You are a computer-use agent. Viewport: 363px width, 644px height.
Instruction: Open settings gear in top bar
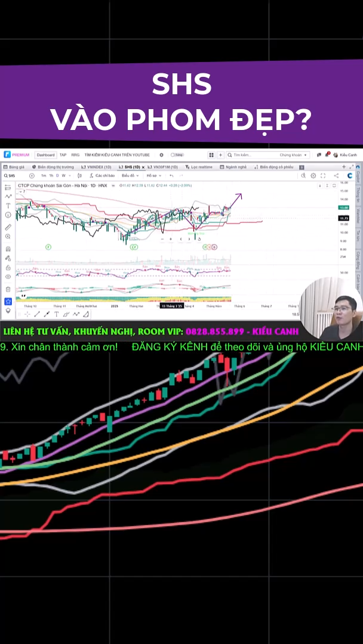[162, 155]
